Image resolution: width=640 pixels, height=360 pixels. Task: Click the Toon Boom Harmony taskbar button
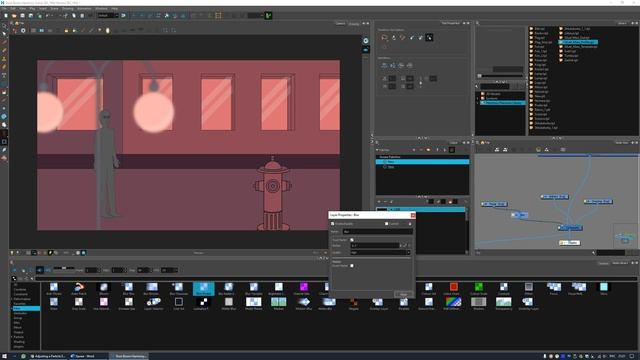(x=129, y=356)
